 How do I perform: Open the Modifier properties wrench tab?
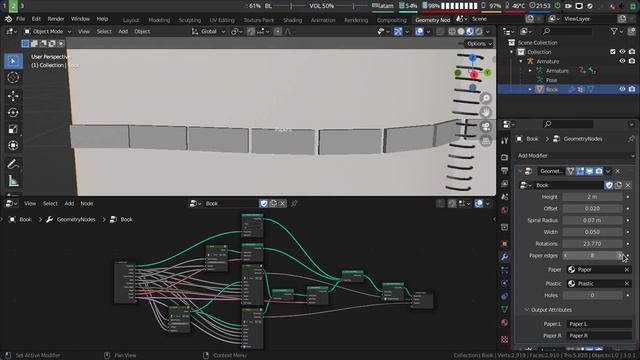[x=504, y=257]
